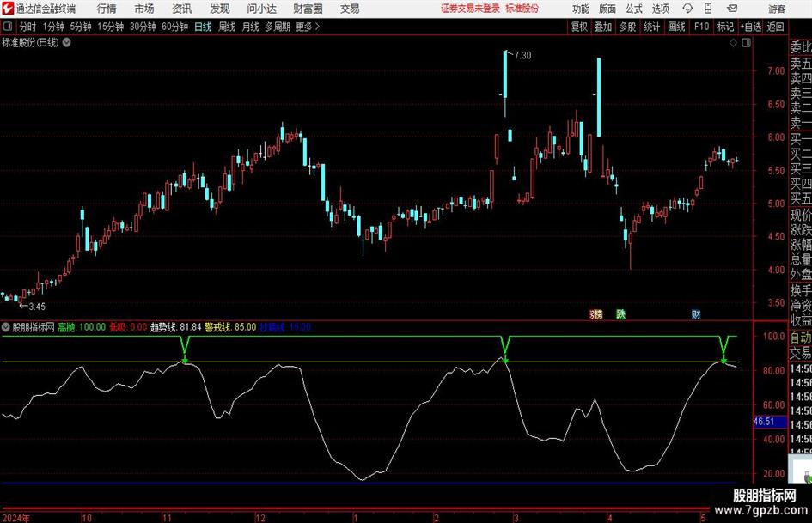Click the blue 财 event marker

(x=695, y=314)
